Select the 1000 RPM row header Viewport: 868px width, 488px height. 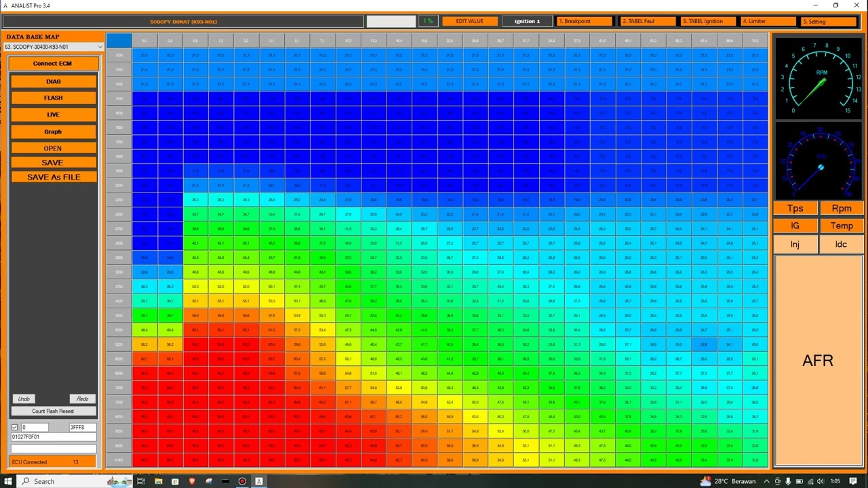click(x=119, y=55)
